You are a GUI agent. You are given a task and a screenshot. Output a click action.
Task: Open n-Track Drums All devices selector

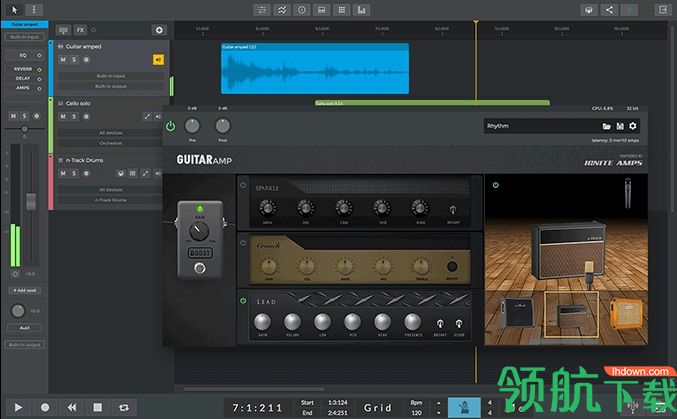(111, 190)
